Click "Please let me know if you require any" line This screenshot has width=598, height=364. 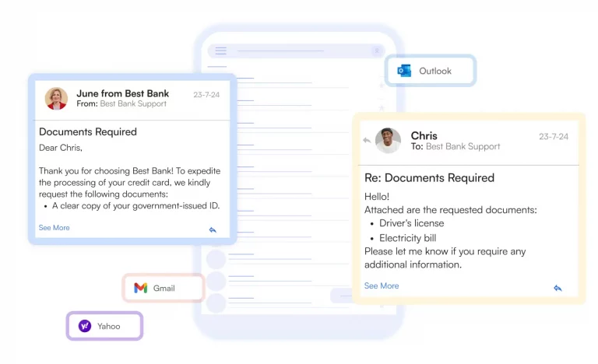[445, 251]
